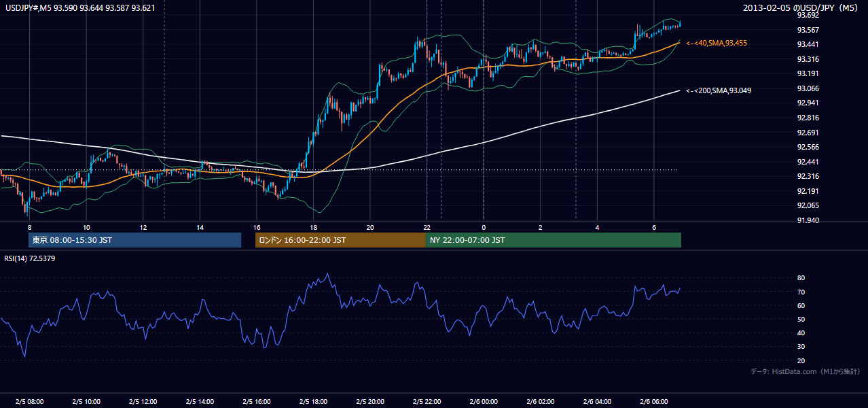Select the orange '<-<40,SMA,93.455' label
This screenshot has width=868, height=408.
pyautogui.click(x=717, y=43)
